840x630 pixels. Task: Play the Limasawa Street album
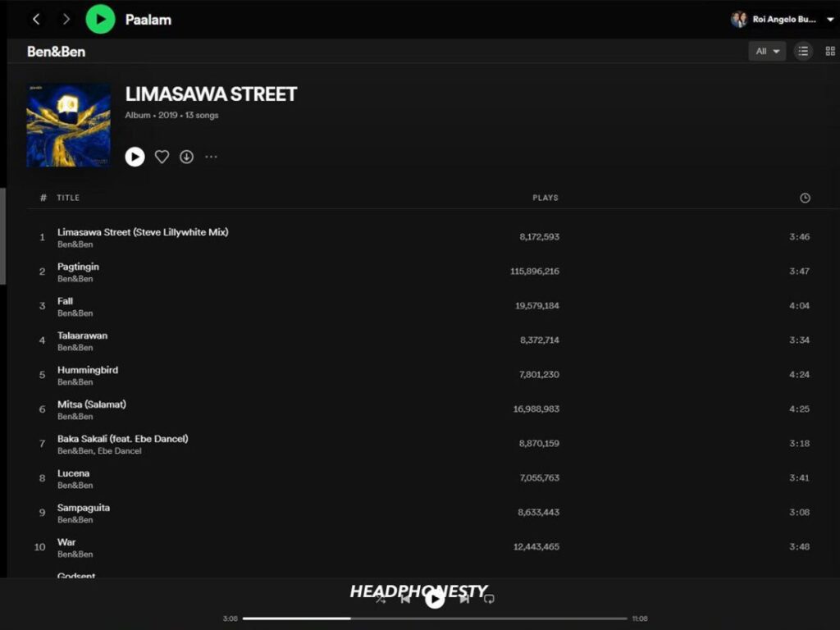(x=135, y=157)
